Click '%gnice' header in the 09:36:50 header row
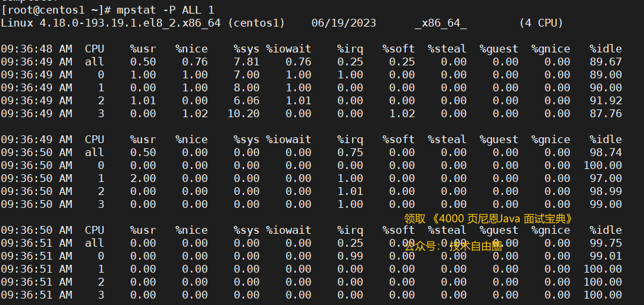Image resolution: width=644 pixels, height=305 pixels. coord(550,230)
